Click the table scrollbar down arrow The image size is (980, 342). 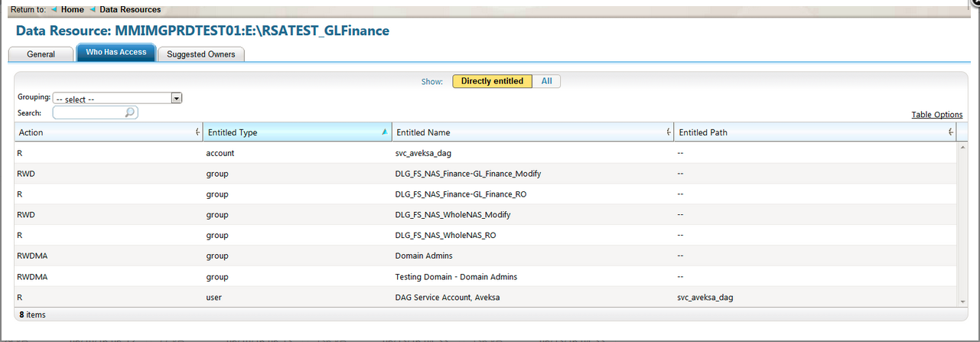click(x=962, y=302)
